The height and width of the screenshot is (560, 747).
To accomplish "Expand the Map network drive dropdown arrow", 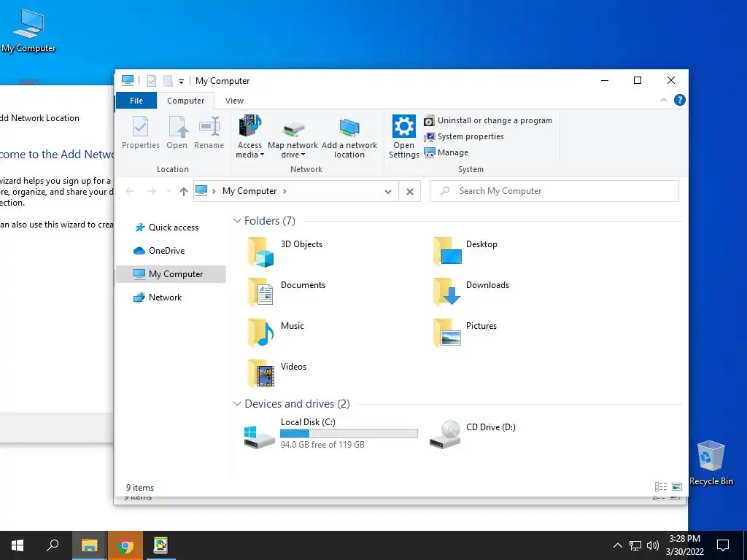I will point(303,155).
